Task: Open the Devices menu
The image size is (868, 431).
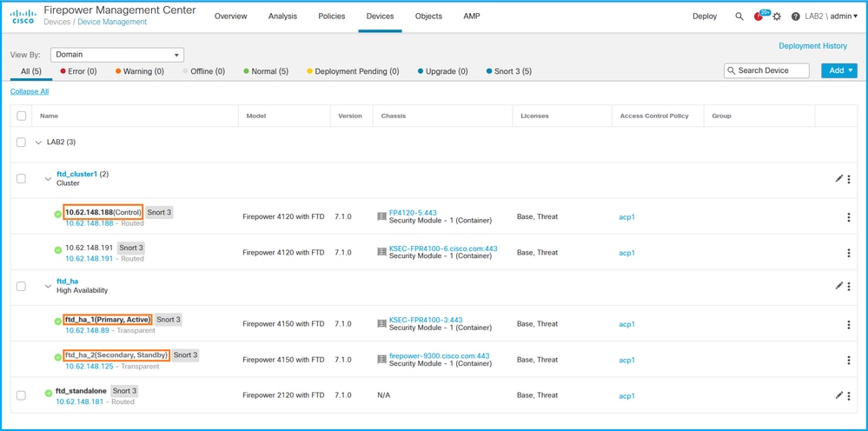Action: 381,16
